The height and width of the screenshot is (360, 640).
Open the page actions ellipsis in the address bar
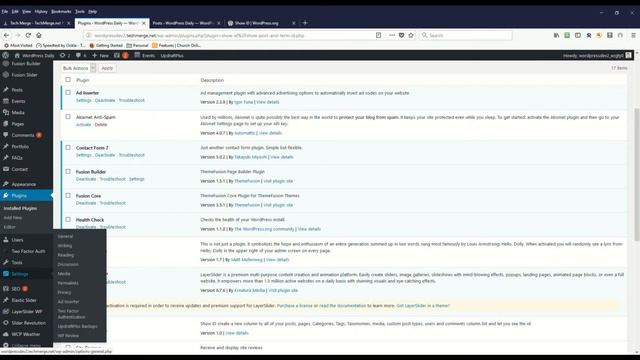click(392, 36)
